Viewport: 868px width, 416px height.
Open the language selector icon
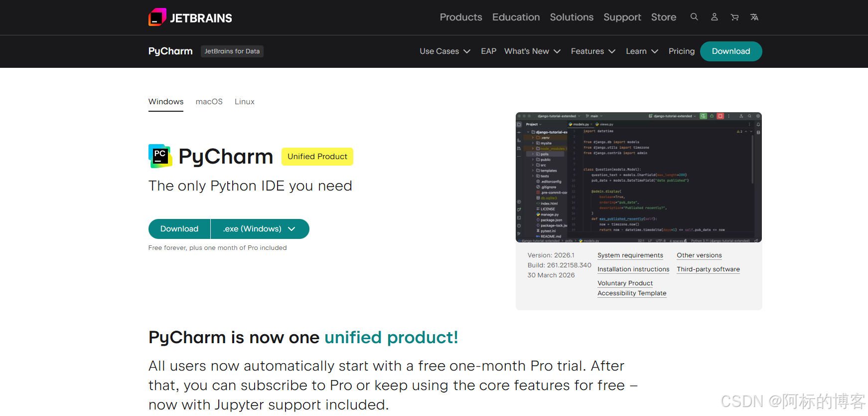tap(754, 17)
